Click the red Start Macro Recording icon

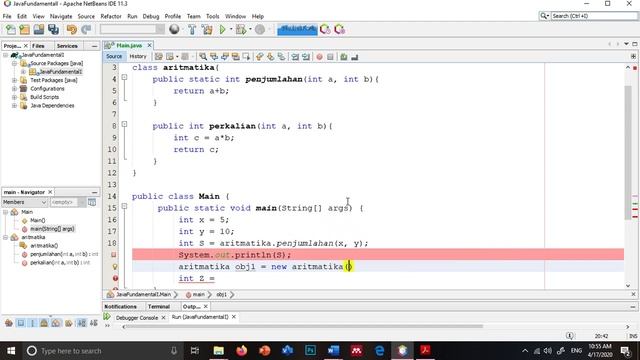click(320, 57)
